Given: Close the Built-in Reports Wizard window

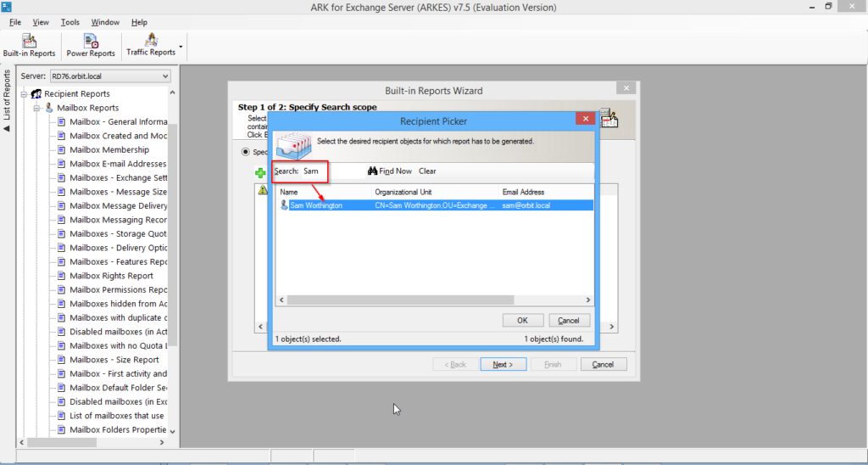Looking at the screenshot, I should pyautogui.click(x=626, y=88).
